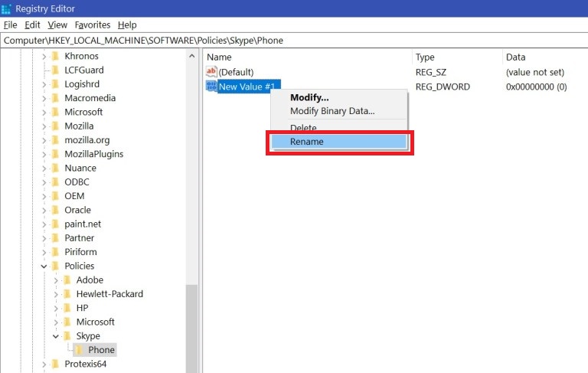Expand the Microsoft node below Macromedia
The image size is (588, 373).
[44, 113]
